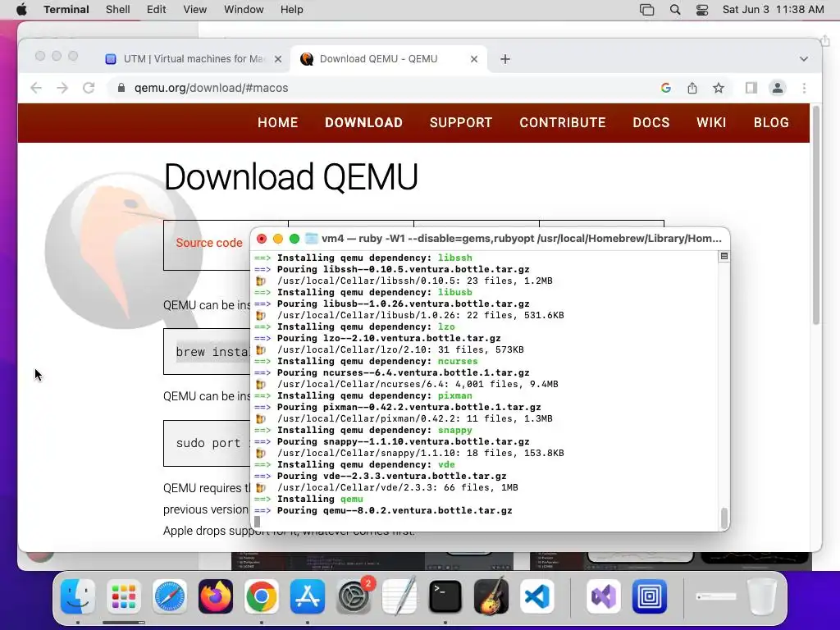Reload the QEMU page
This screenshot has width=840, height=630.
pos(89,88)
